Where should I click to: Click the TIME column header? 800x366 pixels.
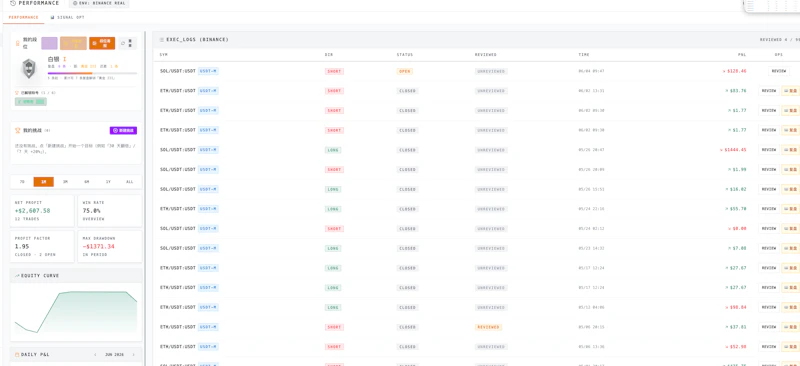click(584, 55)
